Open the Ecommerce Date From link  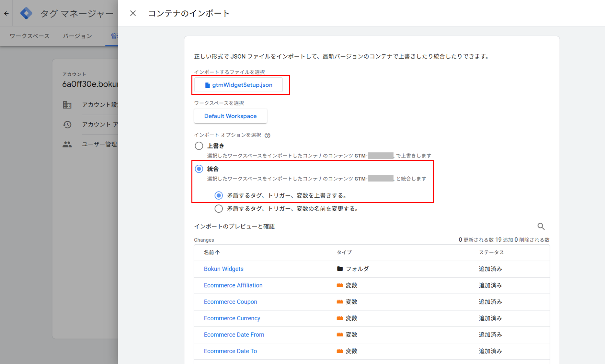click(234, 335)
